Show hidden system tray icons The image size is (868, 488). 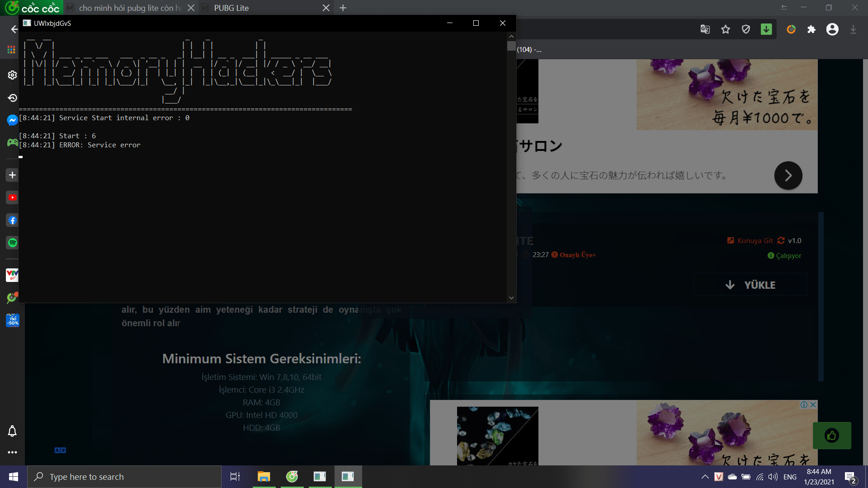pos(705,477)
